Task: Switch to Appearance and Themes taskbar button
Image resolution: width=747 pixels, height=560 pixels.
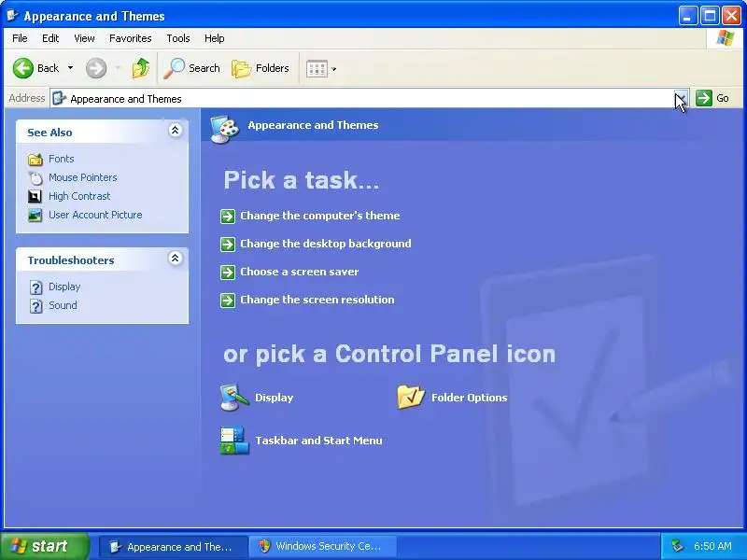Action: click(174, 546)
